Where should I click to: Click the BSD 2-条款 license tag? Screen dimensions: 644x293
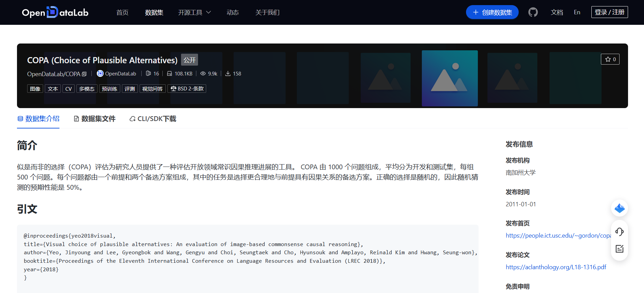187,89
